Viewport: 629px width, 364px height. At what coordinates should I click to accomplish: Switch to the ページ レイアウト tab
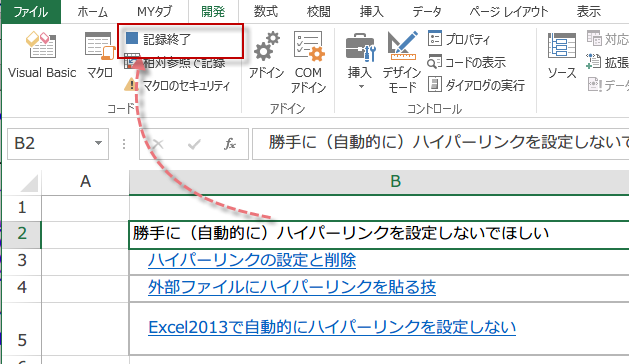tap(509, 12)
